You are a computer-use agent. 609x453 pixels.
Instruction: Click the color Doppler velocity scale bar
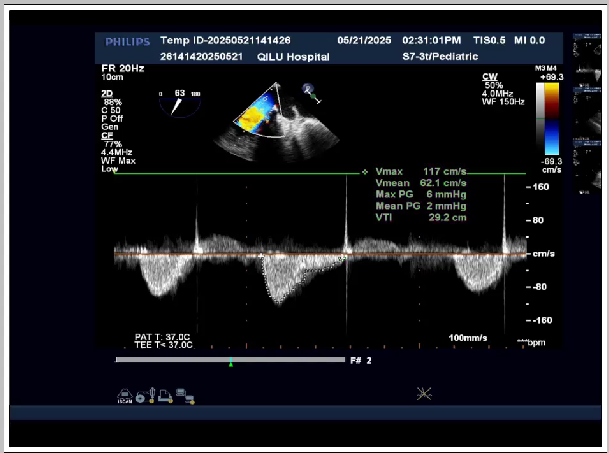point(551,122)
